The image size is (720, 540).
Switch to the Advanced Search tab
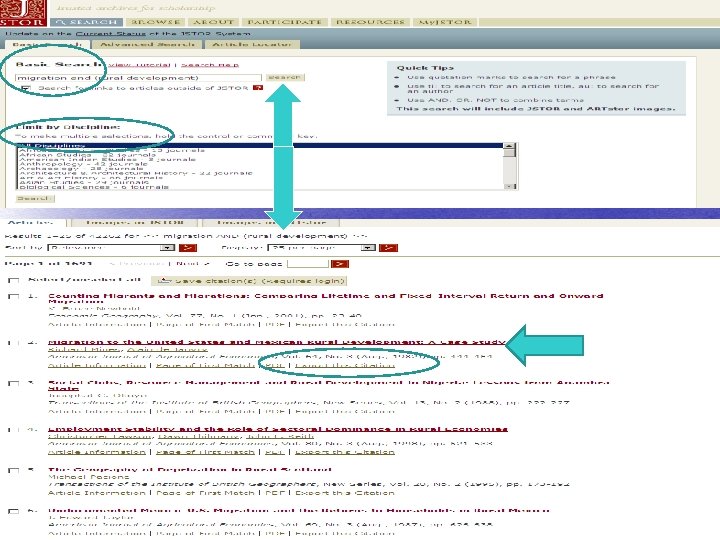coord(147,44)
